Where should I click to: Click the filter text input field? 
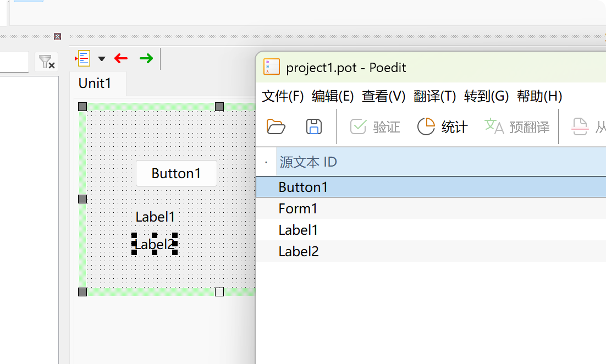pyautogui.click(x=14, y=62)
